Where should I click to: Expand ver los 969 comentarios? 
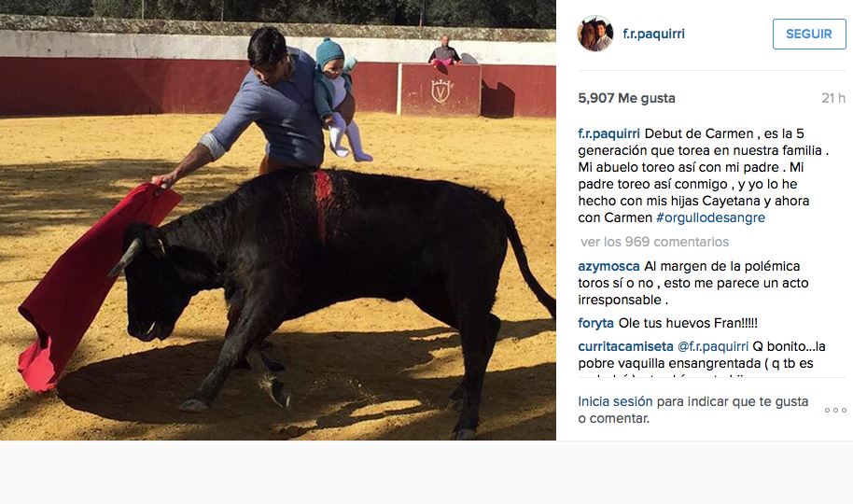(x=654, y=242)
